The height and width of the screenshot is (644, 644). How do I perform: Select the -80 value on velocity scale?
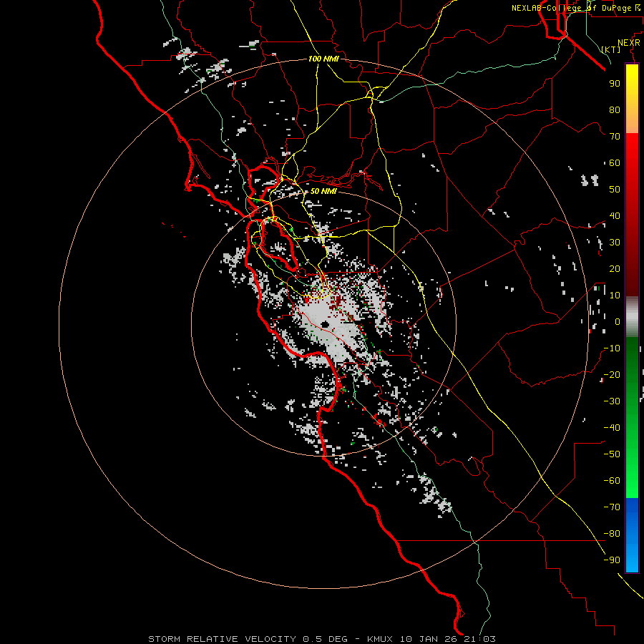coord(612,534)
